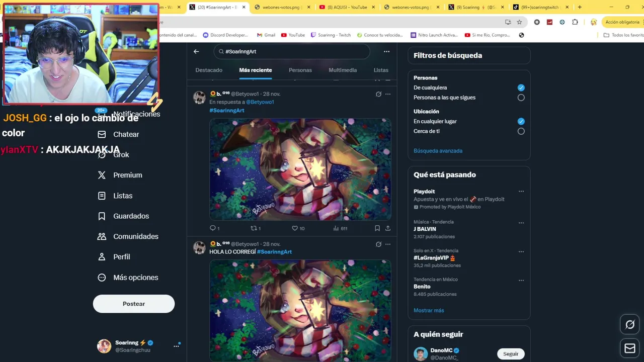The width and height of the screenshot is (644, 362).
Task: Select 'Cerca de ti' location option
Action: tap(521, 131)
